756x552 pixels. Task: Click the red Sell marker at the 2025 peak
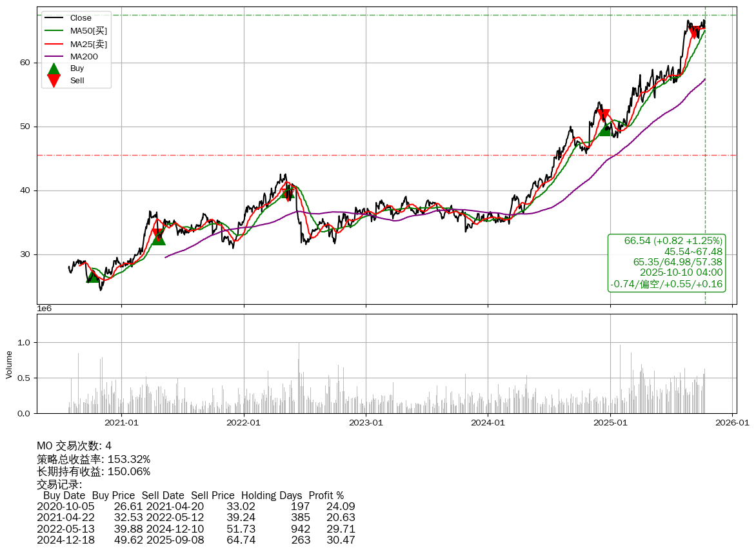pyautogui.click(x=694, y=32)
